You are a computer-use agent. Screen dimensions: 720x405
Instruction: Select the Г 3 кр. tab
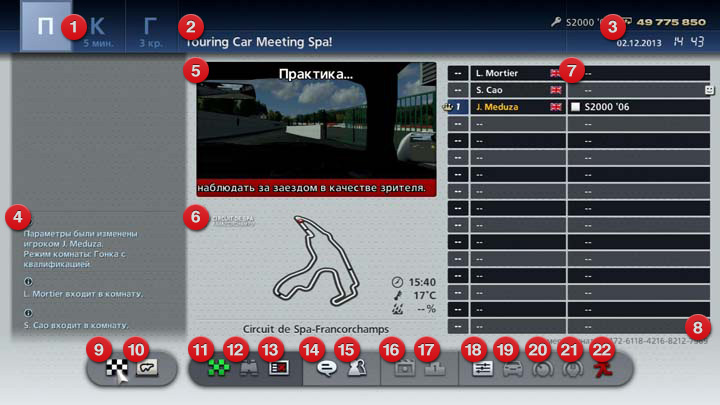click(x=150, y=30)
